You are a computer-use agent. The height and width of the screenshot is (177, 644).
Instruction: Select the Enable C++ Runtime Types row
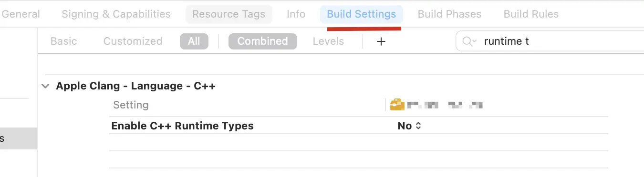pyautogui.click(x=359, y=126)
